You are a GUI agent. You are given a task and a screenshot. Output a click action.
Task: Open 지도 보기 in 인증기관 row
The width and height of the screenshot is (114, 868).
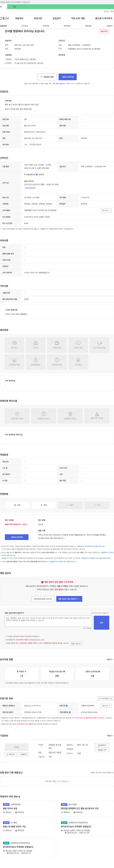(106, 706)
